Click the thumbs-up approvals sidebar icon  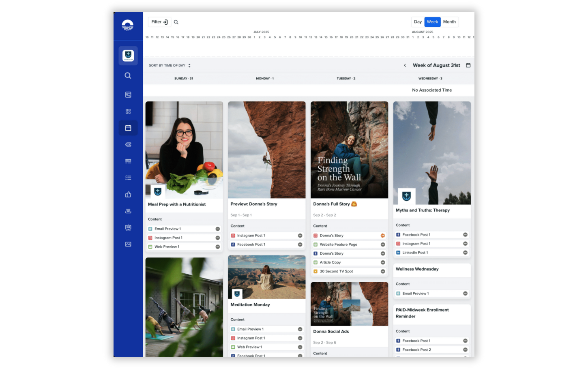(x=128, y=195)
